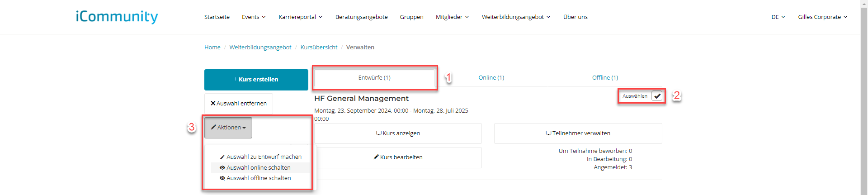This screenshot has width=868, height=195.
Task: Click the Angemeldet: 3 statistic
Action: pyautogui.click(x=613, y=167)
